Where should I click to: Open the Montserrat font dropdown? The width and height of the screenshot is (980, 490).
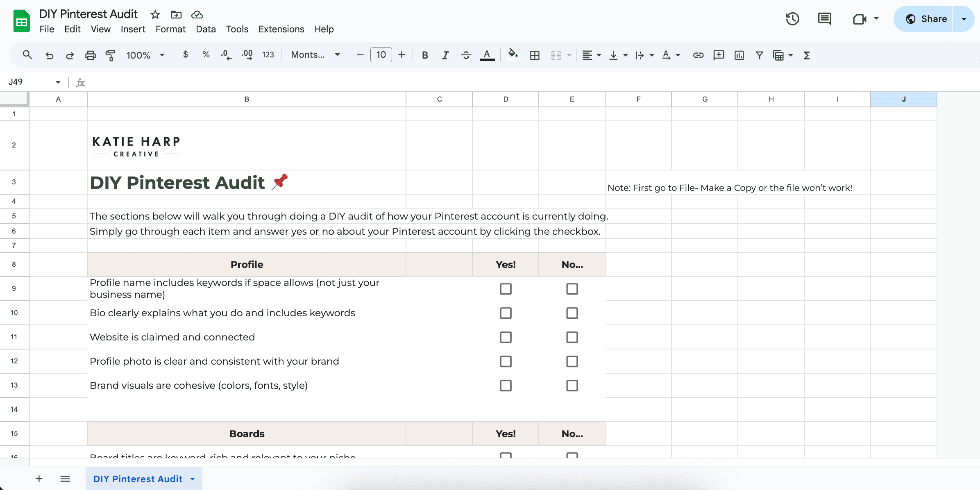[315, 55]
